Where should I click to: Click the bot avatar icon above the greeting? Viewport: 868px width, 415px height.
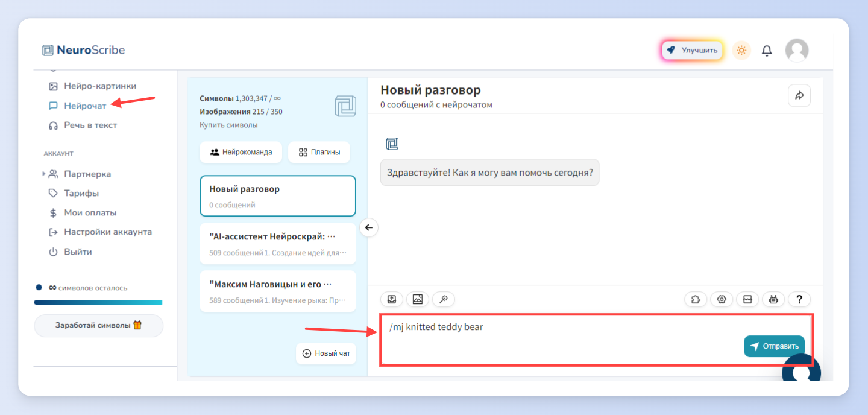click(x=392, y=144)
